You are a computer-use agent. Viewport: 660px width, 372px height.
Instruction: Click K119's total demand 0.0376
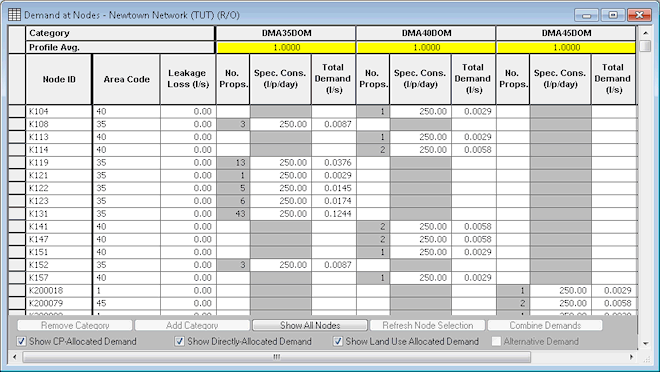click(333, 162)
